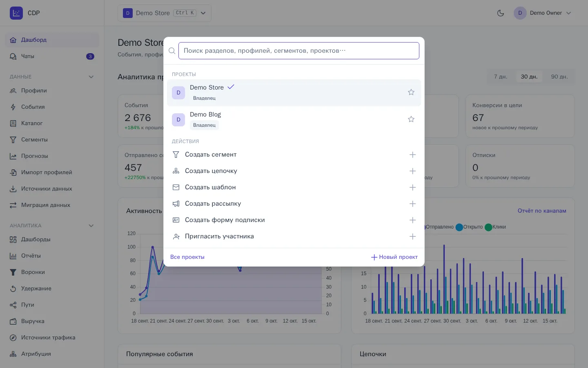Favorite the Demo Store project star

click(411, 92)
